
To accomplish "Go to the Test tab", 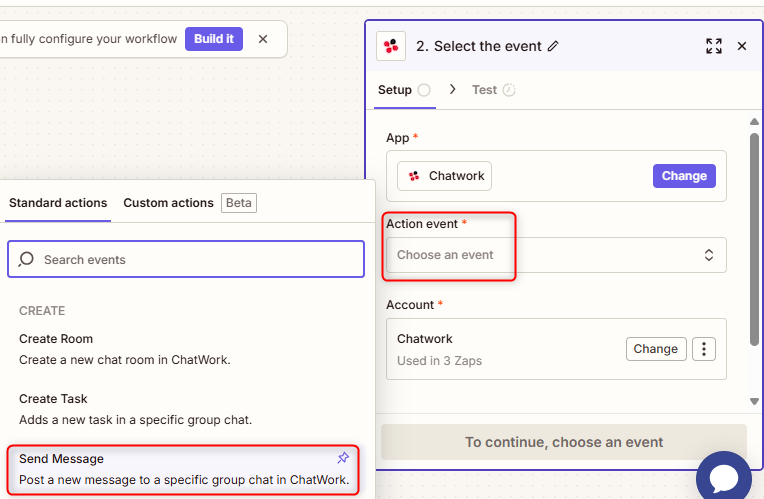I will (485, 90).
